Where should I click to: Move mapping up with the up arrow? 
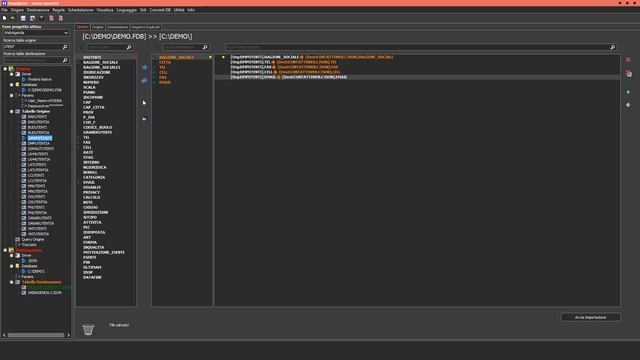click(x=628, y=92)
